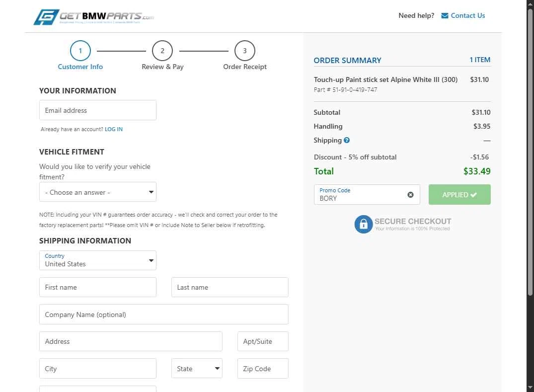Click the Promo Code input field

pos(367,194)
